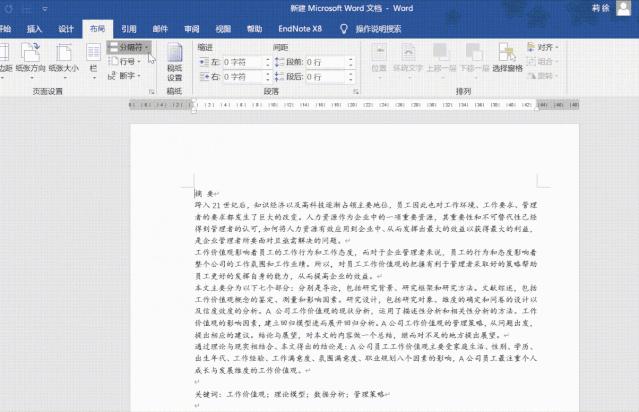Click the right indent 右 icon
This screenshot has width=639, height=412.
click(205, 77)
